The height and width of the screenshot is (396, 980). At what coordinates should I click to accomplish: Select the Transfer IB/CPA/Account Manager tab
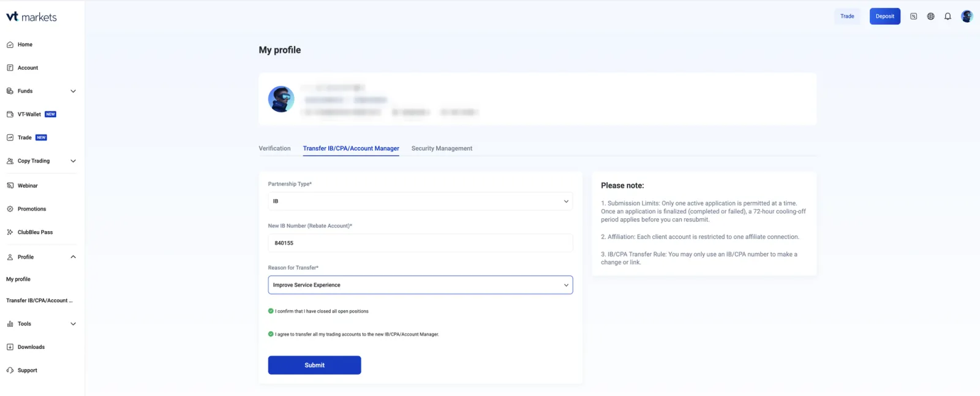[351, 149]
